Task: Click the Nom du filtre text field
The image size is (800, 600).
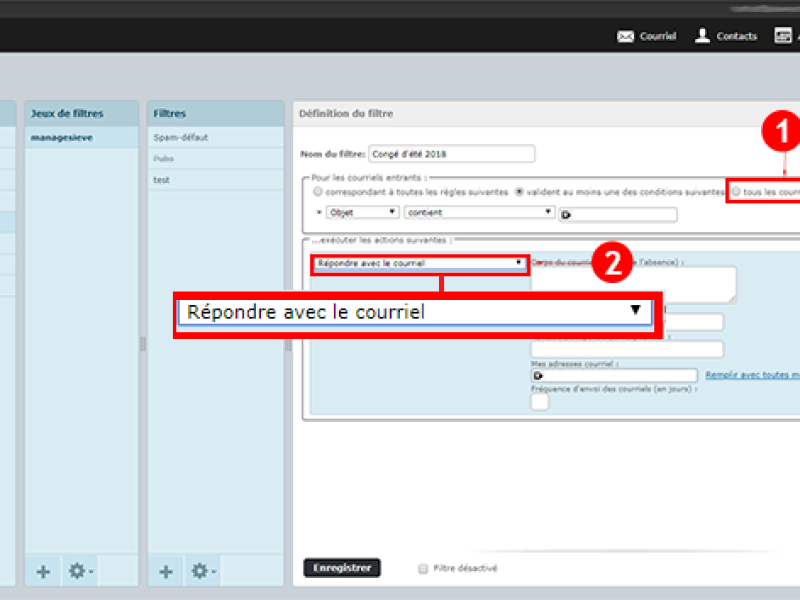Action: tap(452, 154)
